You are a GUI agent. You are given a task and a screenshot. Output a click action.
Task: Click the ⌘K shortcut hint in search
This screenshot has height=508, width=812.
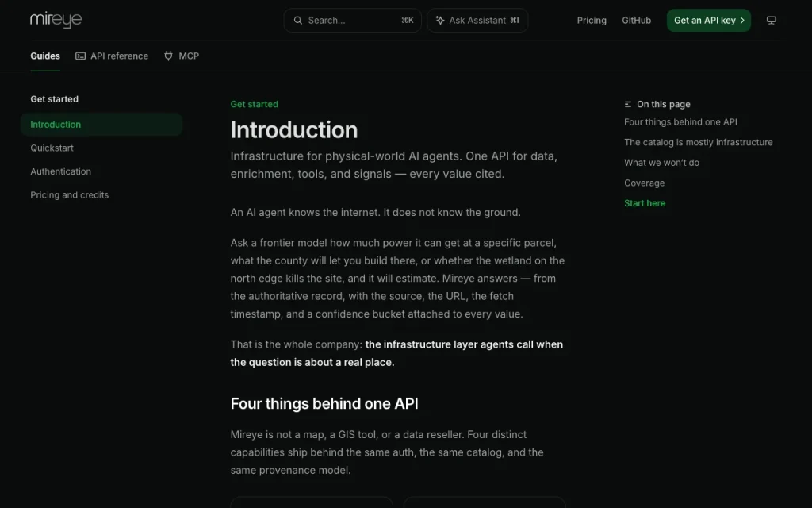408,20
